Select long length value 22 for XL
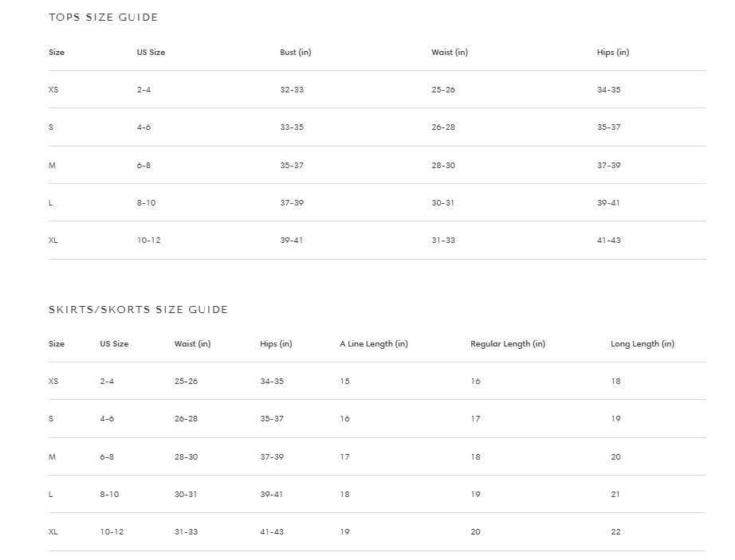Image resolution: width=735 pixels, height=560 pixels. (615, 532)
